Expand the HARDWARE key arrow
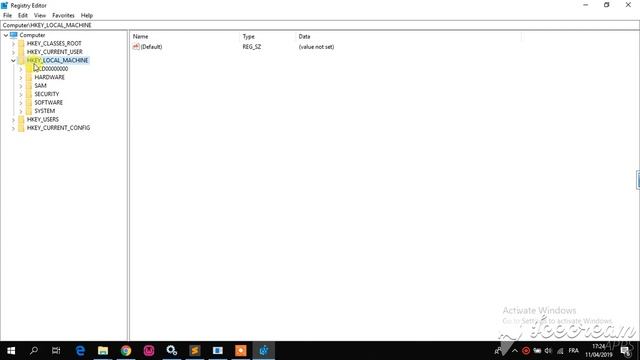Viewport: 640px width, 360px height. coord(21,78)
